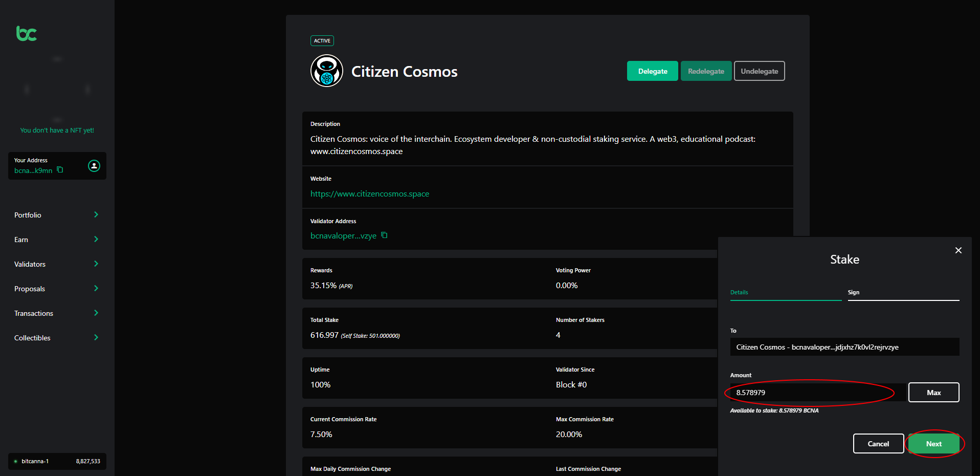The width and height of the screenshot is (980, 476).
Task: Click the 0.00% voting power value
Action: point(567,285)
